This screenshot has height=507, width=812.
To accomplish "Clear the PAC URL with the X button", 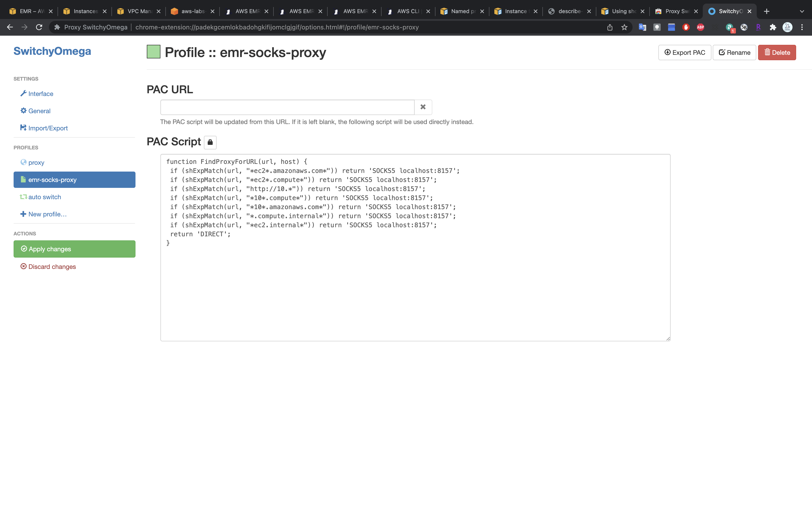I will pos(423,107).
